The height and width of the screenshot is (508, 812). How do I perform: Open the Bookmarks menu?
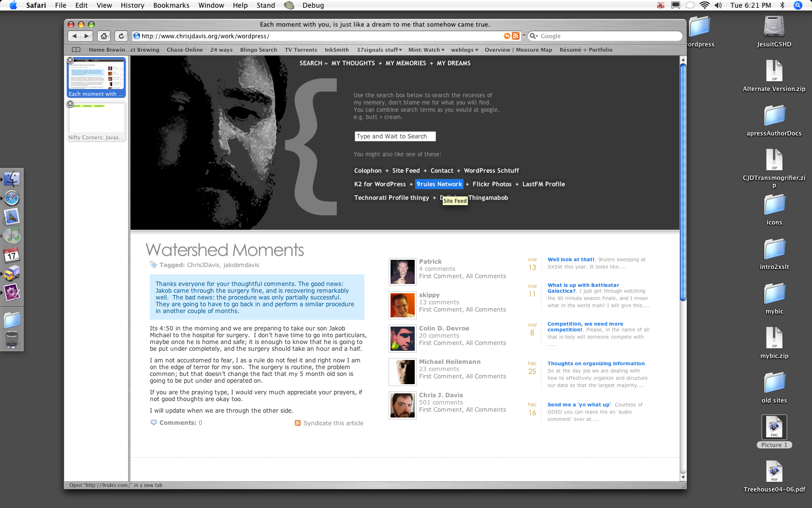pyautogui.click(x=171, y=5)
